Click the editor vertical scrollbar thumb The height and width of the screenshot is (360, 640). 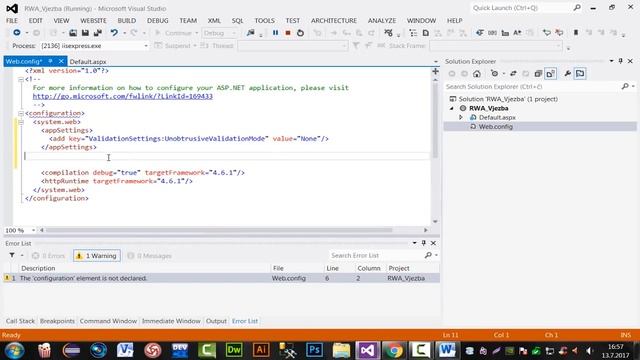click(435, 120)
